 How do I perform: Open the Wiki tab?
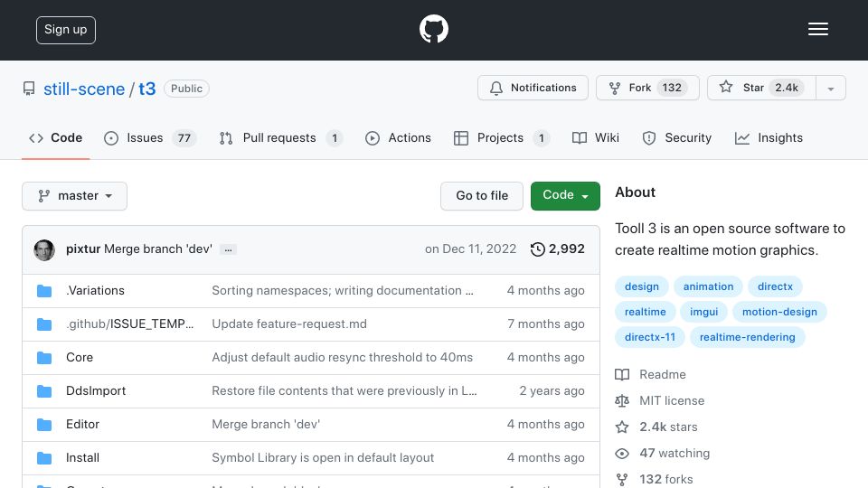click(x=596, y=137)
